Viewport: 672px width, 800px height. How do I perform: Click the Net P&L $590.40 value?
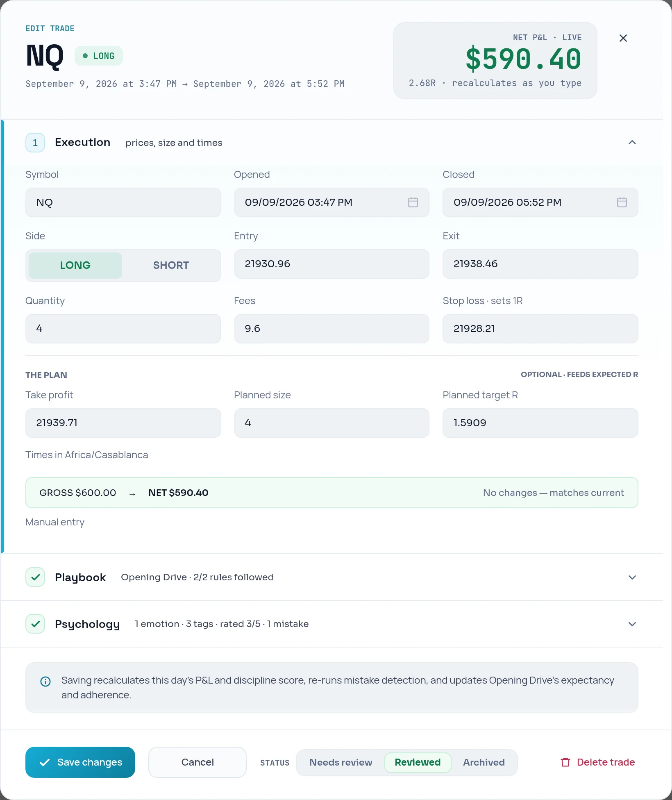[x=523, y=59]
